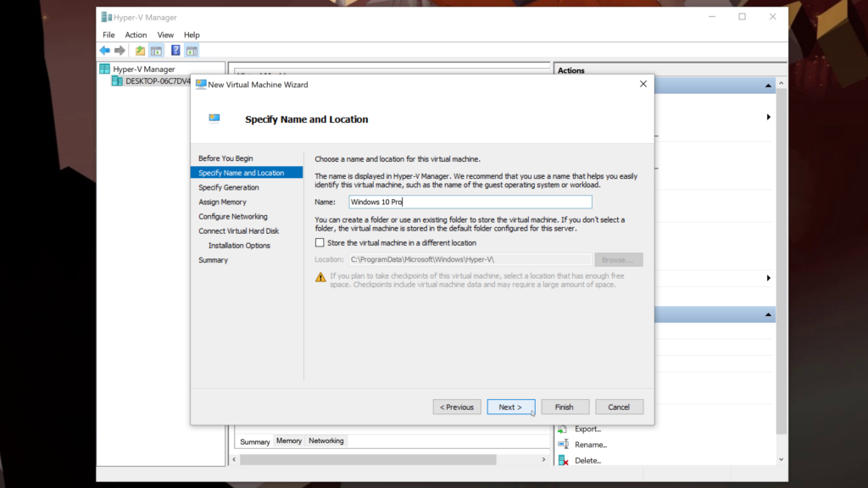Screen dimensions: 868x488
Task: Click the Next button
Action: pyautogui.click(x=510, y=408)
